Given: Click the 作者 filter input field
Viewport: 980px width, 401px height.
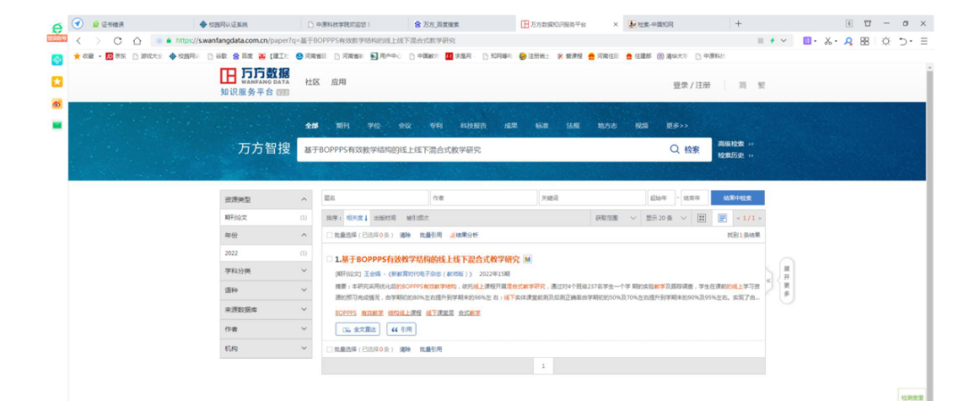Looking at the screenshot, I should pos(482,198).
